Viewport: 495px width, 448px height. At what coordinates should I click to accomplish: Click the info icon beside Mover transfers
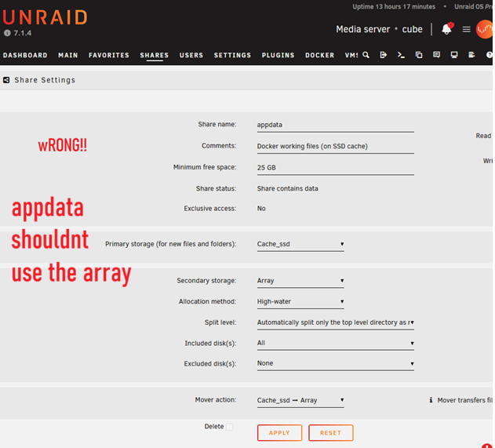click(x=431, y=400)
